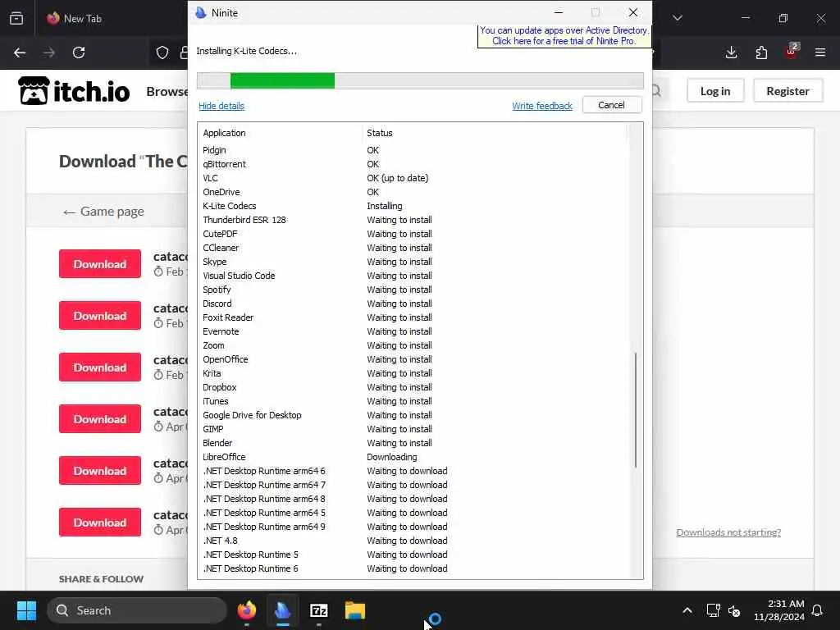Select the CCleaner row

414,248
